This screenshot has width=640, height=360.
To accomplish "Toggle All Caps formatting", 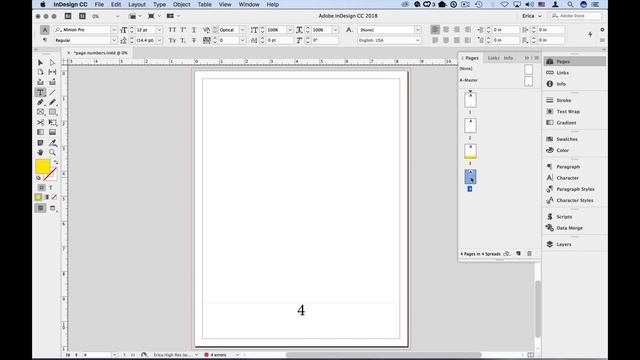I will [x=172, y=30].
